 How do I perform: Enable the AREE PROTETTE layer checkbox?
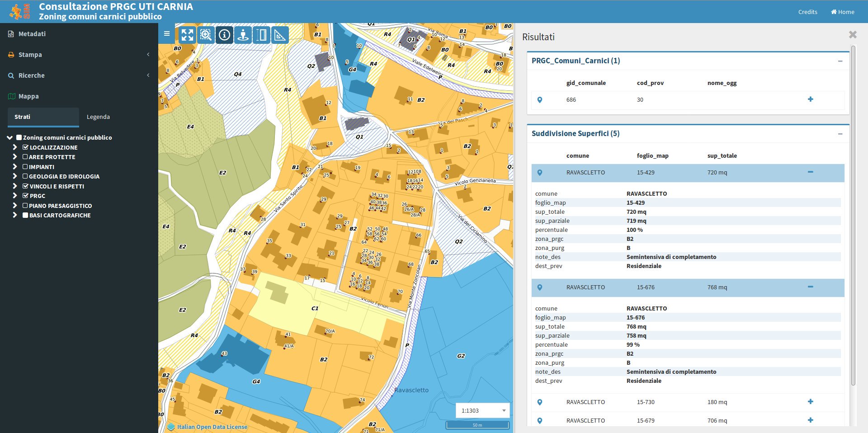click(25, 157)
